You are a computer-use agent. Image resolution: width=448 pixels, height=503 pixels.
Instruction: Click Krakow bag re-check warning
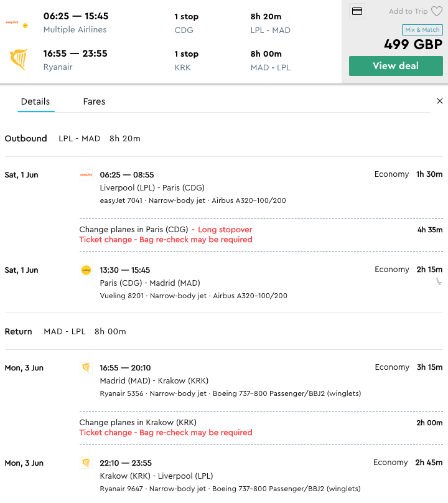(166, 433)
